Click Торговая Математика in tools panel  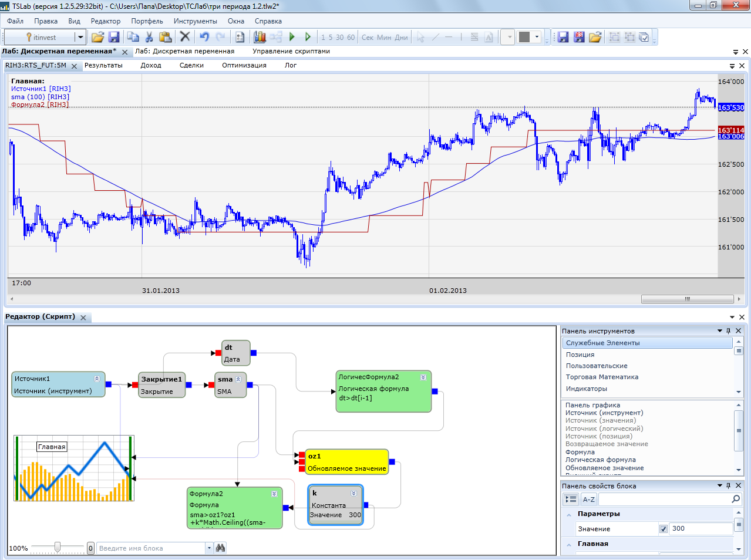(x=601, y=377)
